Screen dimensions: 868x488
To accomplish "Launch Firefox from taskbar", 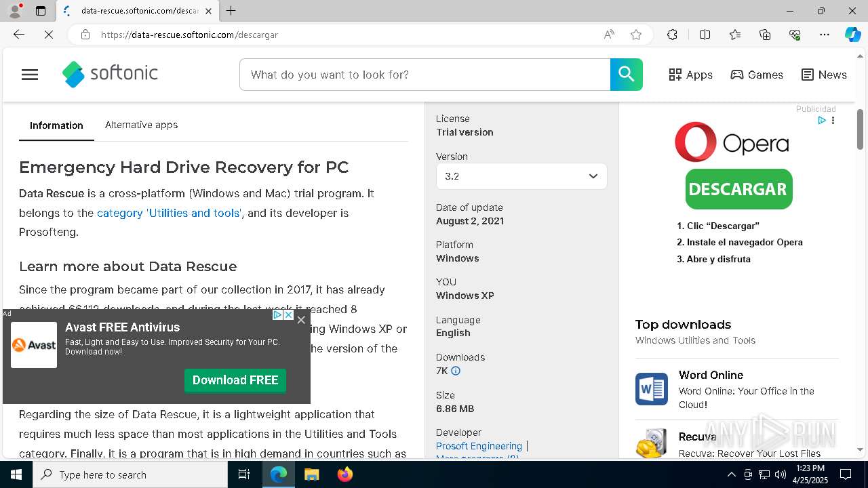I will 344,474.
